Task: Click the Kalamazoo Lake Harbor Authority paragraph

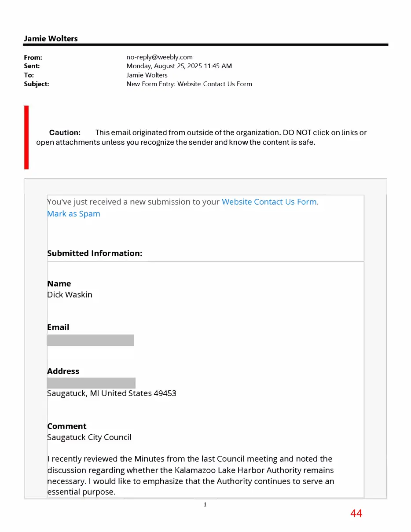Action: point(191,476)
